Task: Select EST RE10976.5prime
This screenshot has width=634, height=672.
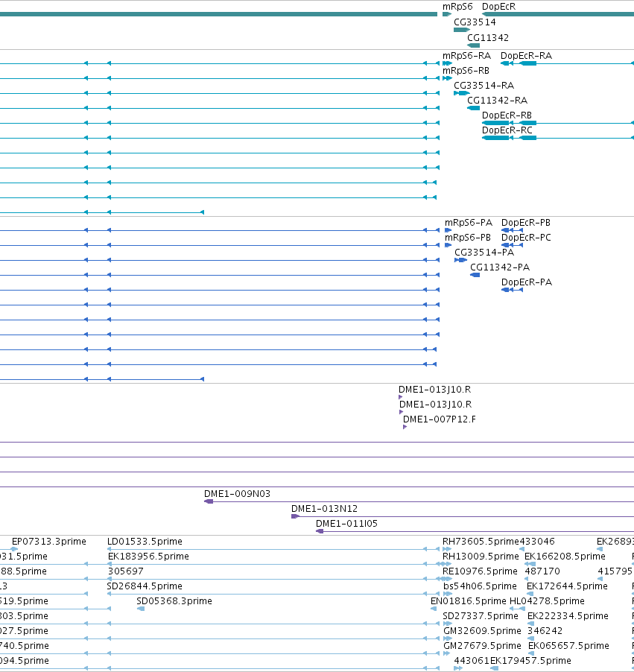Action: click(480, 571)
